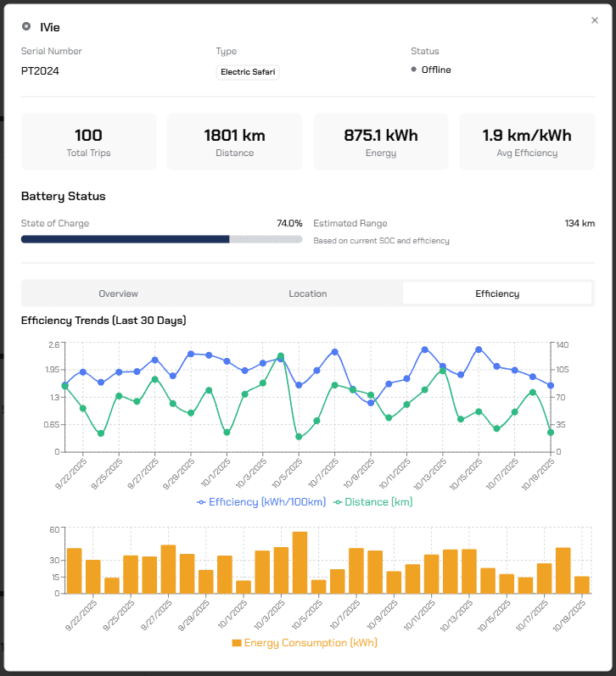Click the PT2024 serial number text
The width and height of the screenshot is (616, 676).
(40, 71)
